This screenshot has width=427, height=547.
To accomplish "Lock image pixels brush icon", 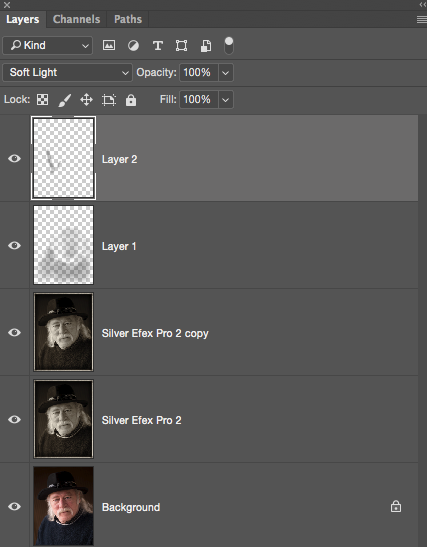I will (x=65, y=100).
